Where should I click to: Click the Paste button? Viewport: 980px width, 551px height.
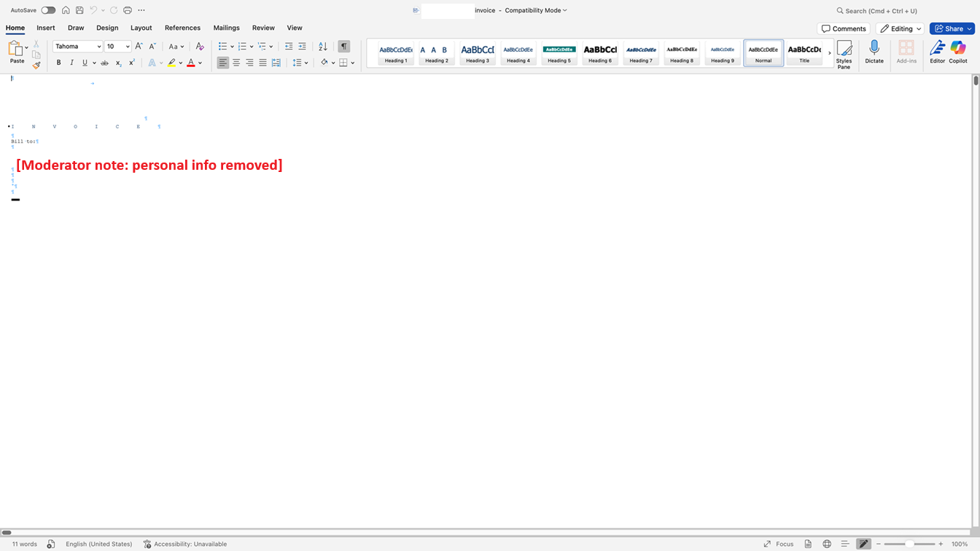(x=16, y=52)
